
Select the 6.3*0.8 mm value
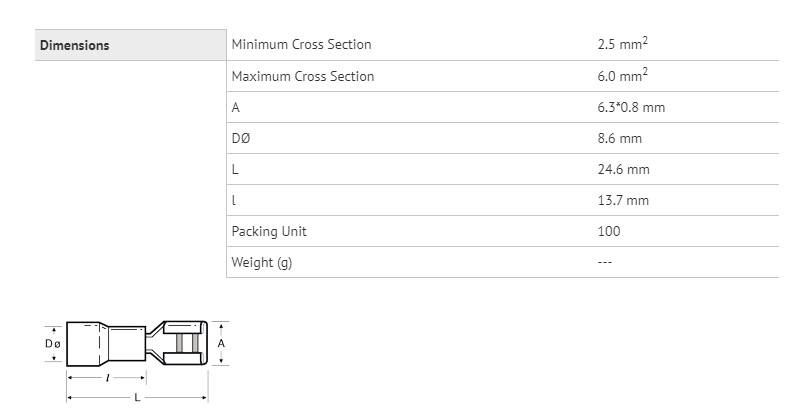coord(631,108)
